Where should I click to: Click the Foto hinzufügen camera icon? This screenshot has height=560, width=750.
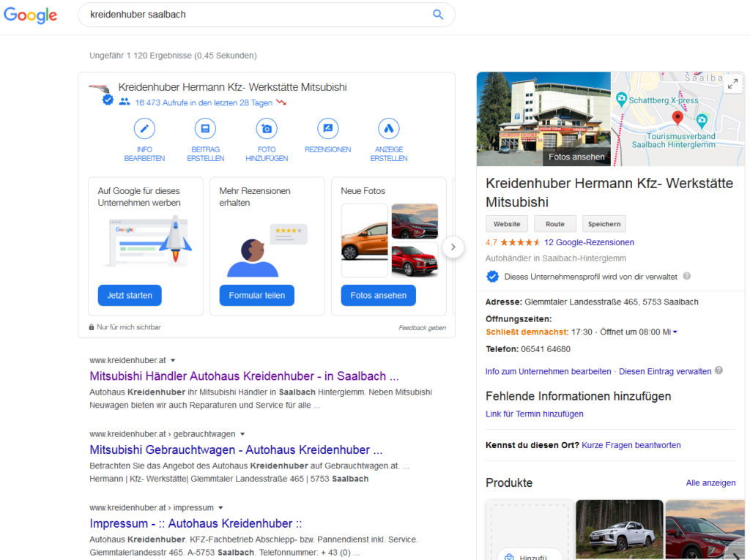coord(267,129)
